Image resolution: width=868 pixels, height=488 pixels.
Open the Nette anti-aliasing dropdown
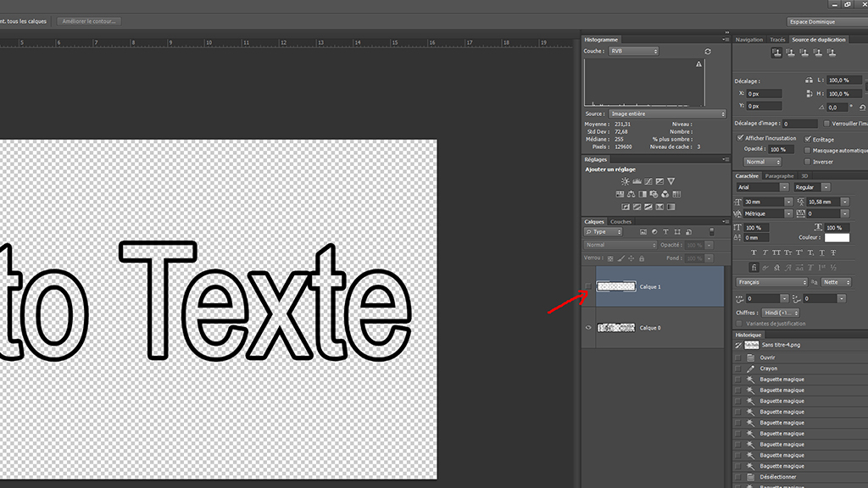click(836, 282)
